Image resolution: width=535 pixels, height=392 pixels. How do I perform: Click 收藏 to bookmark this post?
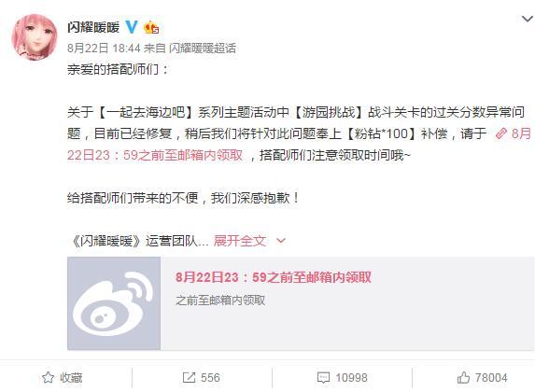click(x=71, y=378)
